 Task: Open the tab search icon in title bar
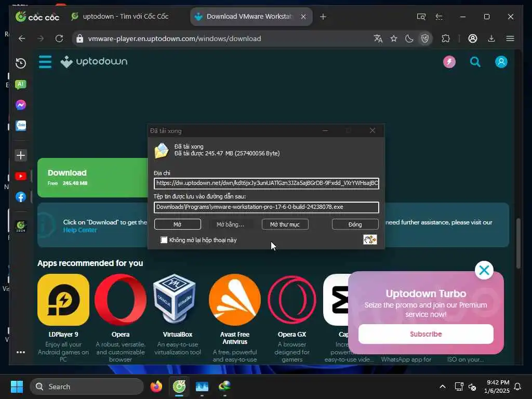pos(421,17)
